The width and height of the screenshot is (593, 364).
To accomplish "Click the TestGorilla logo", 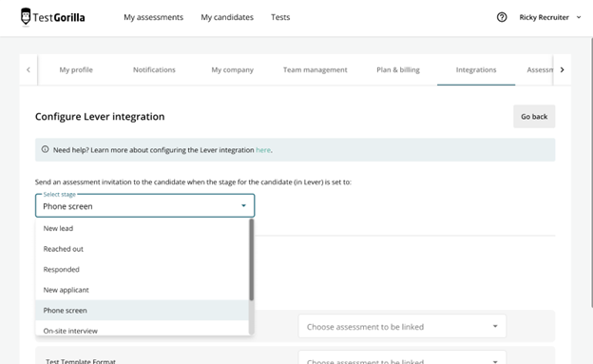I will [52, 17].
